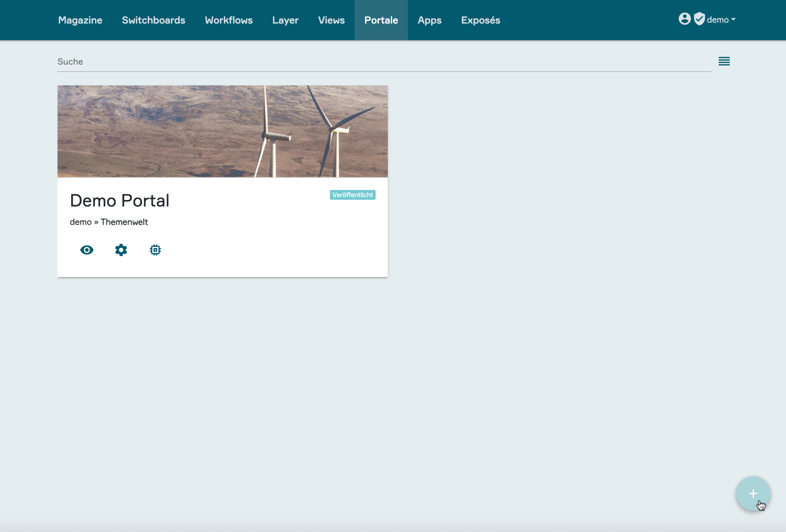
Task: Click the plus button to add portal
Action: [753, 494]
